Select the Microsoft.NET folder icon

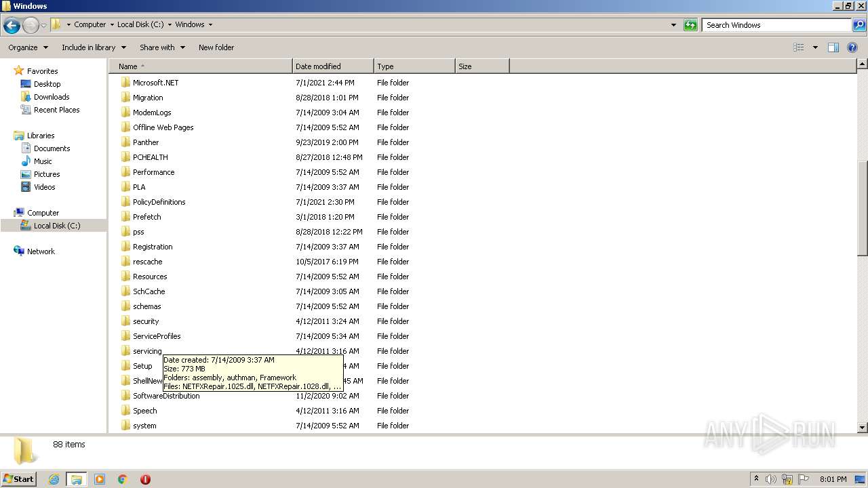[125, 83]
